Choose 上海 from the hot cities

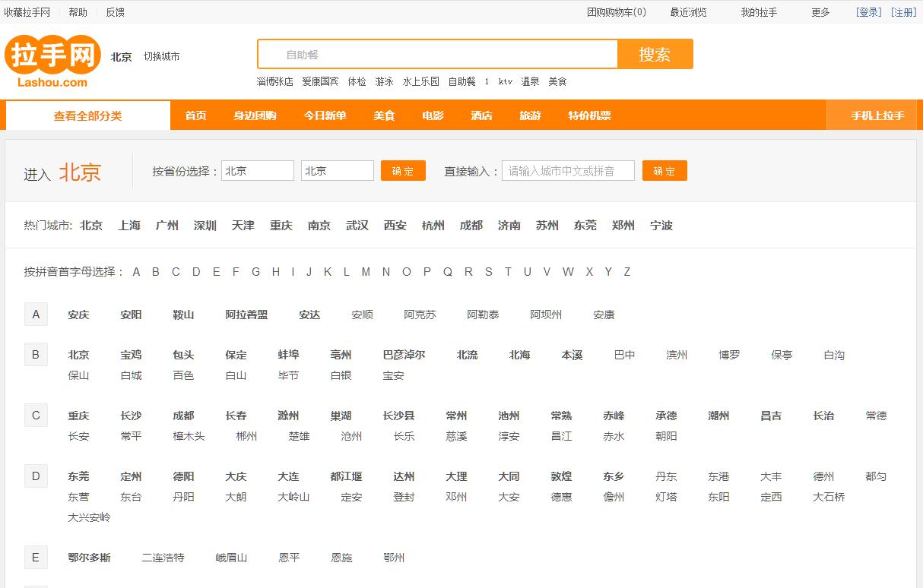click(x=129, y=226)
